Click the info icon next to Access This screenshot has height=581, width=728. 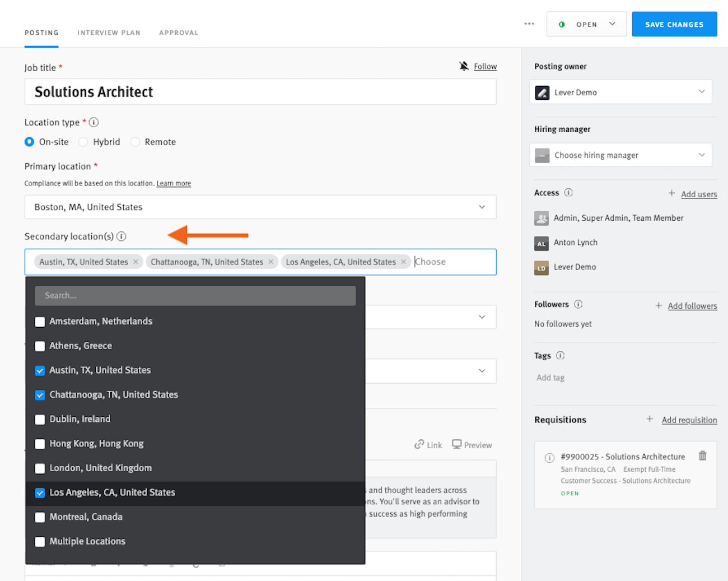[x=568, y=193]
